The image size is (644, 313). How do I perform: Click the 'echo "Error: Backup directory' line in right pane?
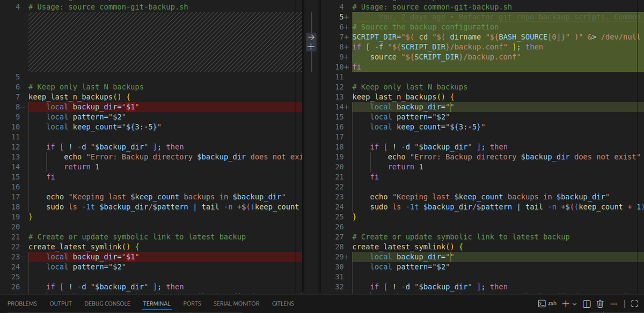pos(514,157)
